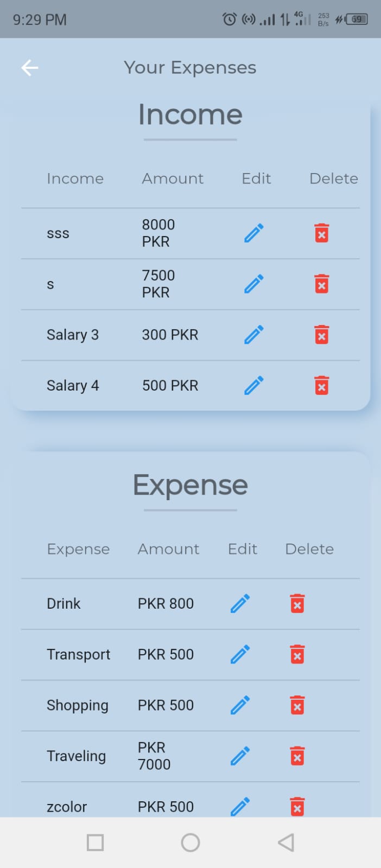Edit the Traveling expense
The height and width of the screenshot is (868, 381).
(x=239, y=755)
